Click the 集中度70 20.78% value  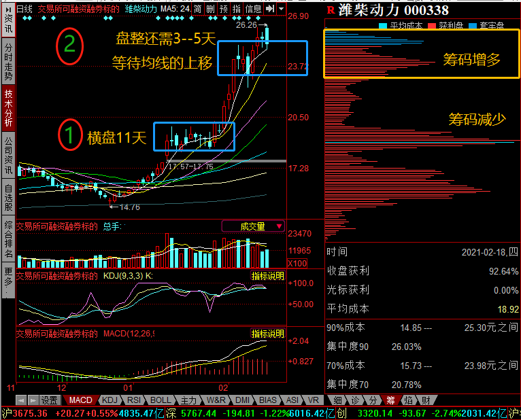click(406, 385)
